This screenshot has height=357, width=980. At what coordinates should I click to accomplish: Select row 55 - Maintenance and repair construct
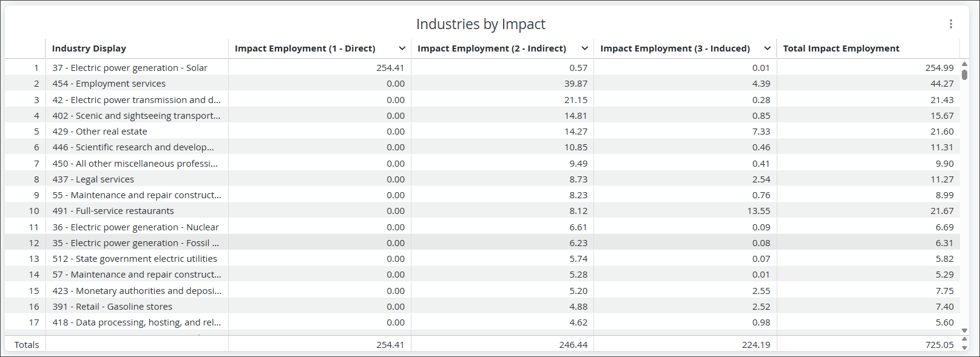click(482, 195)
